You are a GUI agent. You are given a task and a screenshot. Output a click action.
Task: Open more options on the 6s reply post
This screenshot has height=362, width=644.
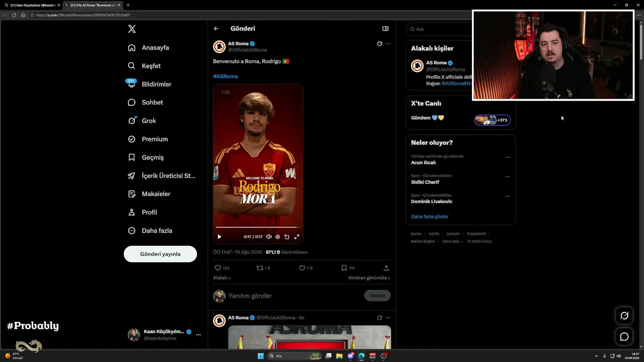click(388, 318)
